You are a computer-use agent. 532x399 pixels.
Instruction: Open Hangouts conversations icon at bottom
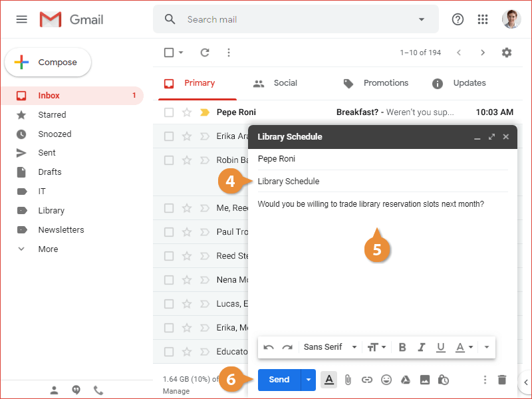coord(76,390)
